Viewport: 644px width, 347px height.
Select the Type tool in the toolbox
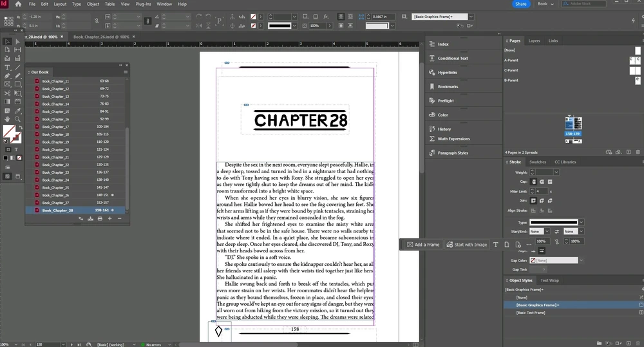[7, 67]
